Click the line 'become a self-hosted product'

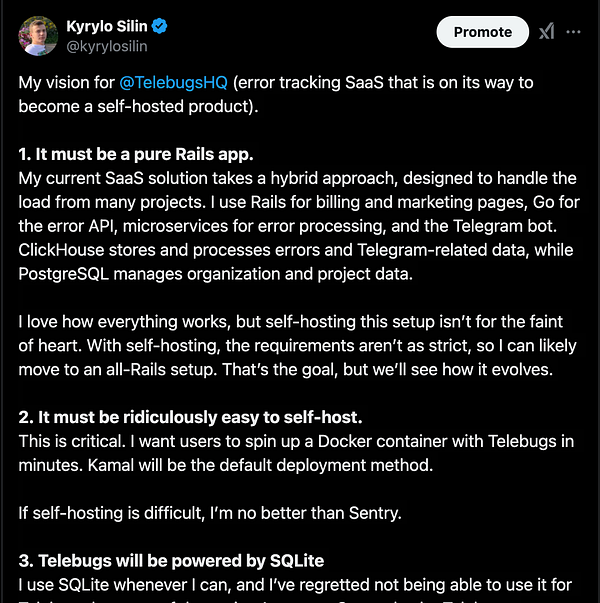(138, 107)
